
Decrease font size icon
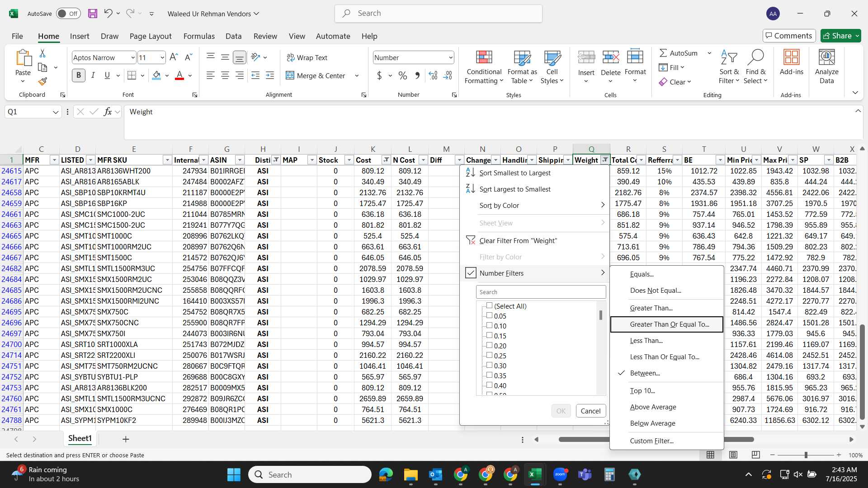pyautogui.click(x=189, y=57)
